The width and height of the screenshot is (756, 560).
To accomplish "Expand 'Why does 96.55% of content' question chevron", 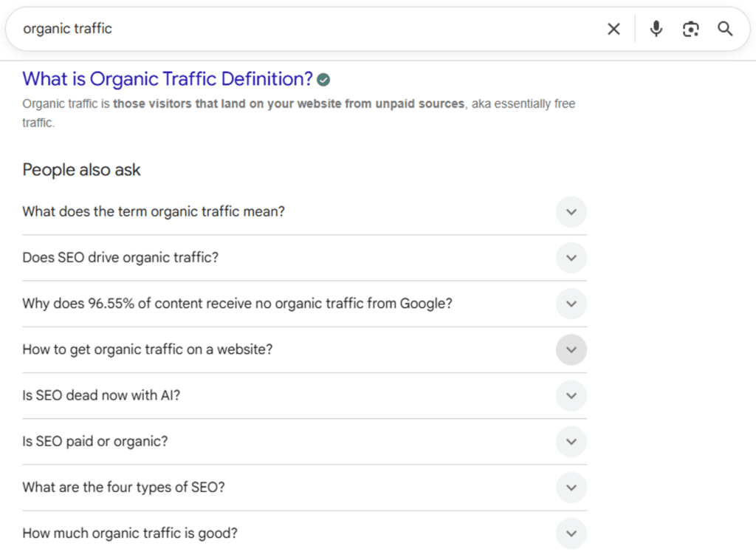I will click(571, 304).
